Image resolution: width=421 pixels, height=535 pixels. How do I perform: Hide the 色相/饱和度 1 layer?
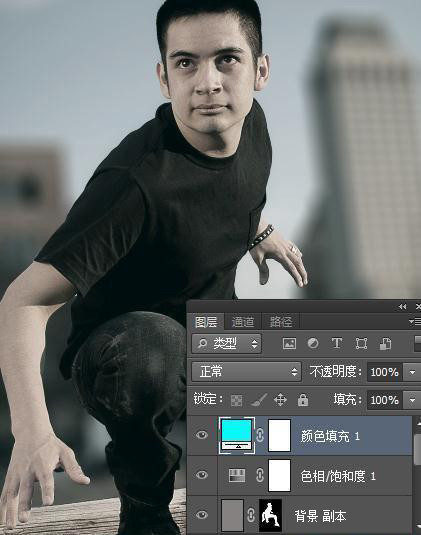(x=202, y=475)
